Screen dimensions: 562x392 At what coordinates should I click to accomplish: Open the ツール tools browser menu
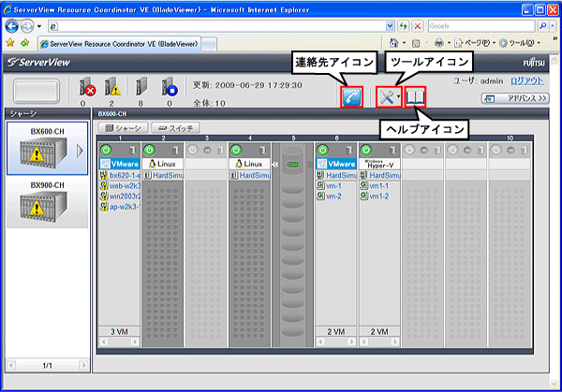[x=519, y=43]
